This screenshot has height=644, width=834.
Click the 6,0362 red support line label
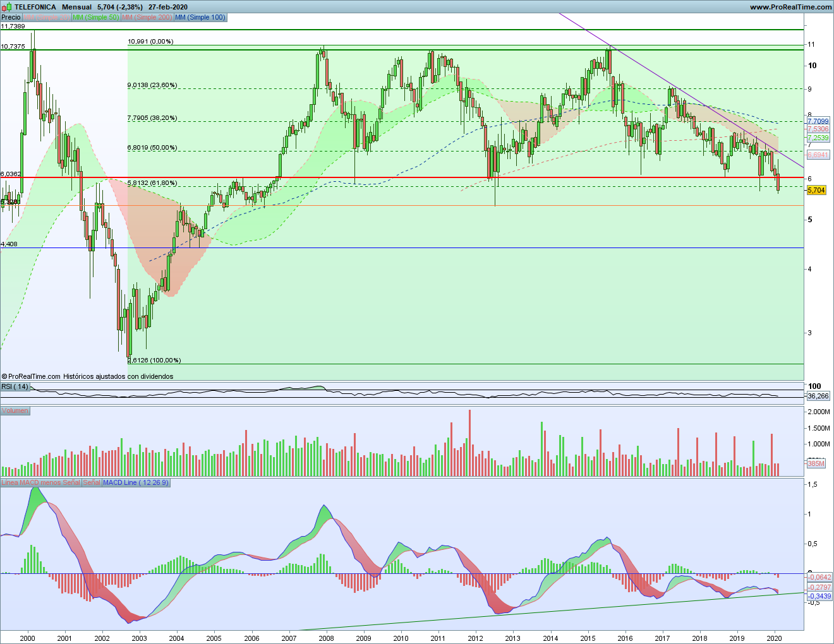point(11,174)
